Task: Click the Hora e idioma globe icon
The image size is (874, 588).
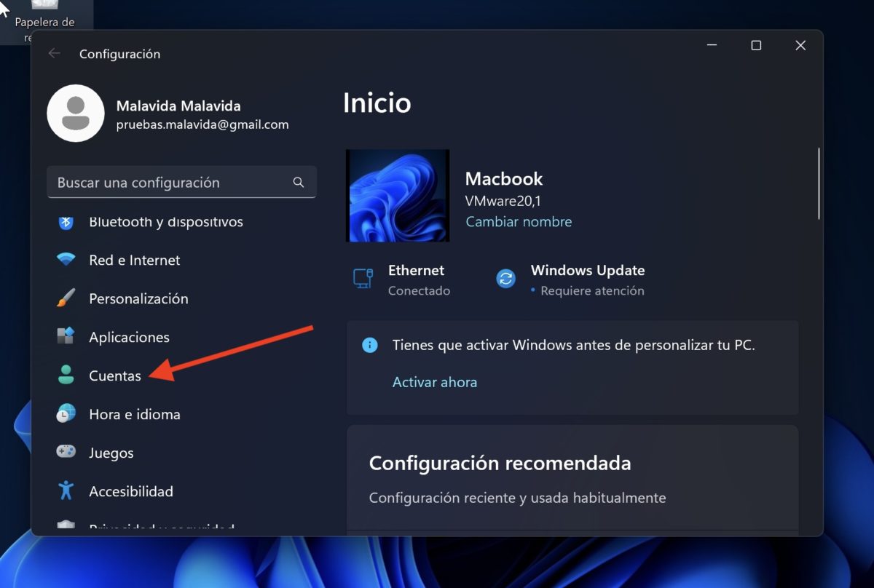Action: (x=66, y=414)
